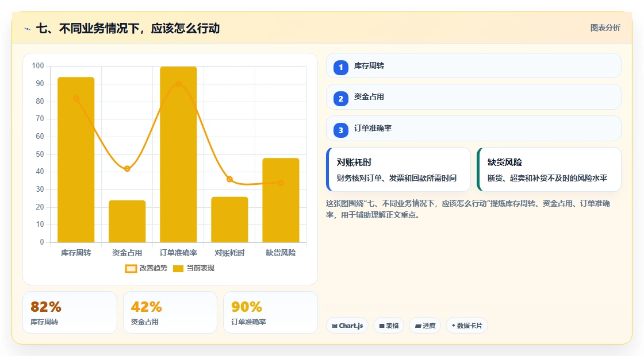644x356 pixels.
Task: Open the 资金占用 list item
Action: click(x=474, y=97)
